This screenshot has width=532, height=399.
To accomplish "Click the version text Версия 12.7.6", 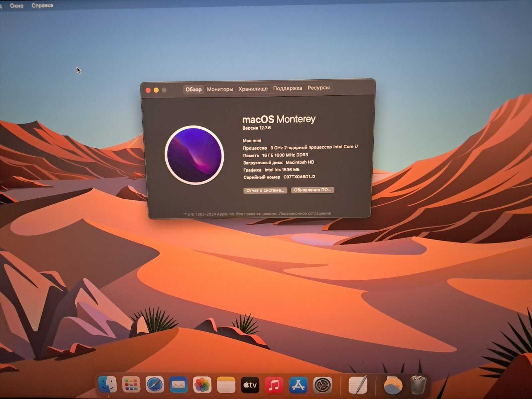I will click(x=256, y=128).
